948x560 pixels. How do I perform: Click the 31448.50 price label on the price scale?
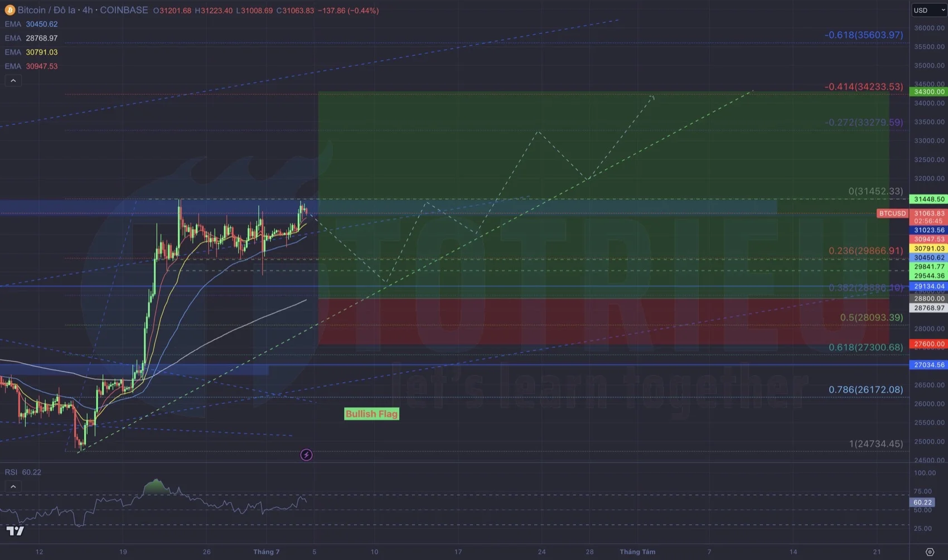click(x=928, y=198)
